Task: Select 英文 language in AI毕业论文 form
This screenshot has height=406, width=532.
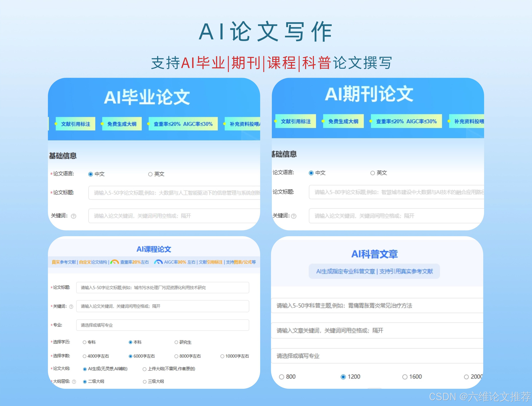Action: tap(150, 174)
